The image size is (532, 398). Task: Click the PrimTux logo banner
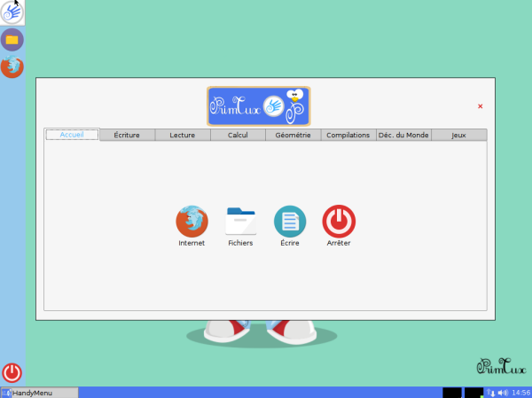(x=259, y=106)
